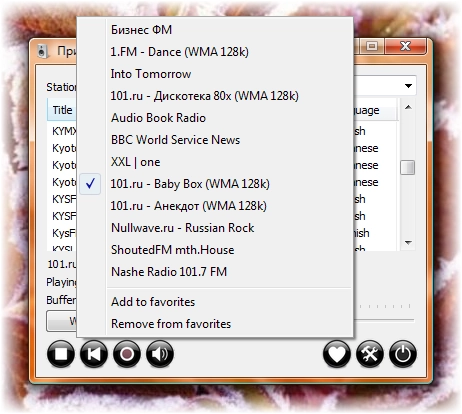
Task: Start recording with the record button
Action: click(127, 354)
